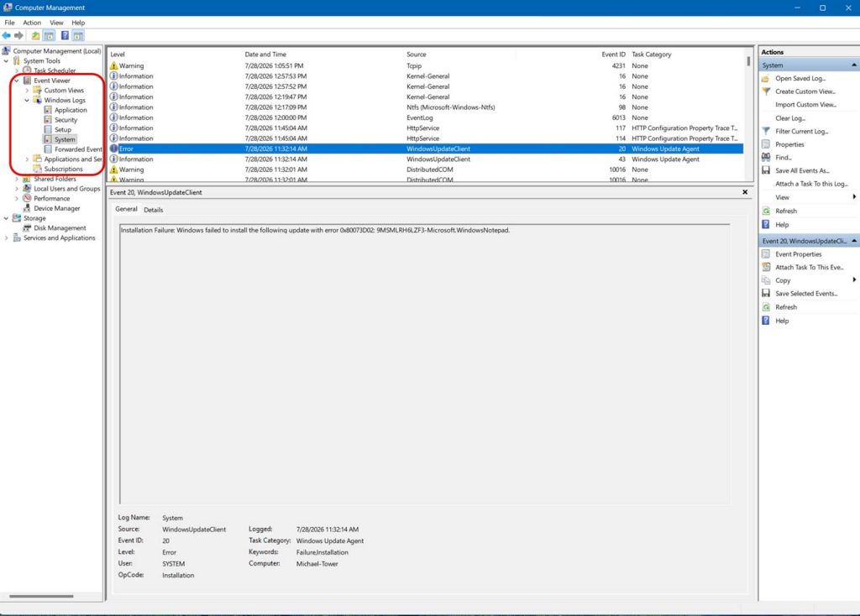Click the Forward arrow toolbar icon
The height and width of the screenshot is (616, 860).
pyautogui.click(x=18, y=35)
